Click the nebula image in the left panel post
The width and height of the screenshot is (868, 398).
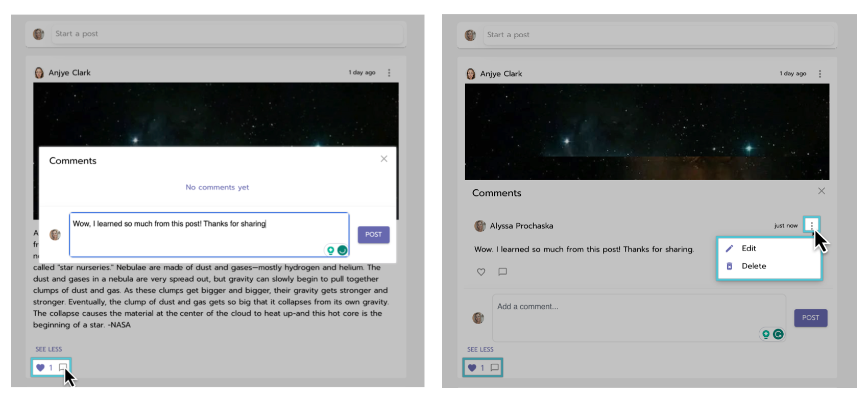click(x=216, y=115)
